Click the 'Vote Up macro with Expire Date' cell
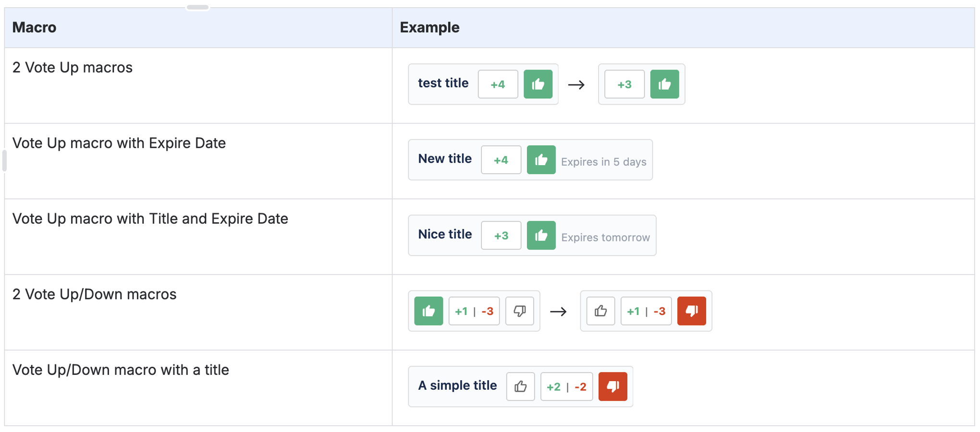Screen dimensions: 980x432 (x=119, y=143)
